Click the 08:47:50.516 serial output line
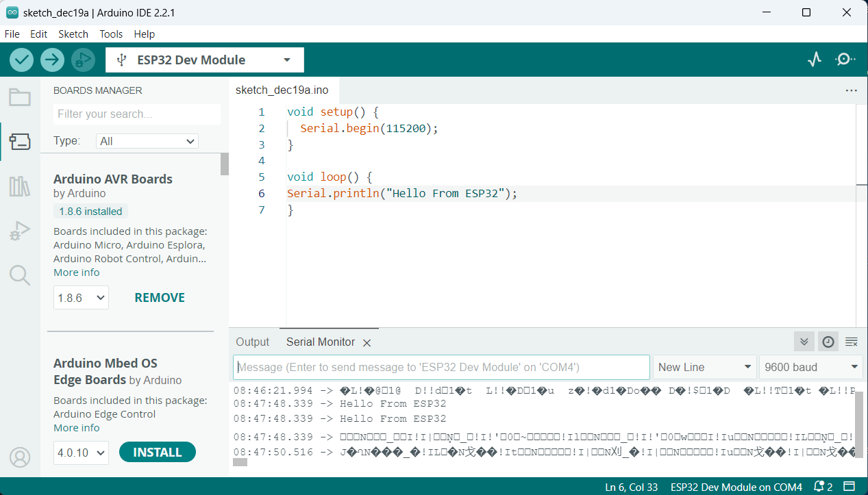 pos(544,452)
